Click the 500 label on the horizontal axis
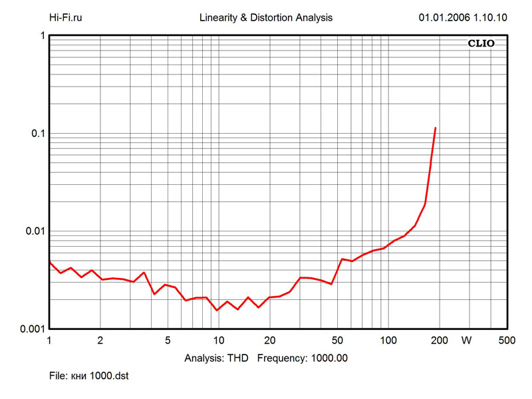The height and width of the screenshot is (399, 532). pos(507,340)
